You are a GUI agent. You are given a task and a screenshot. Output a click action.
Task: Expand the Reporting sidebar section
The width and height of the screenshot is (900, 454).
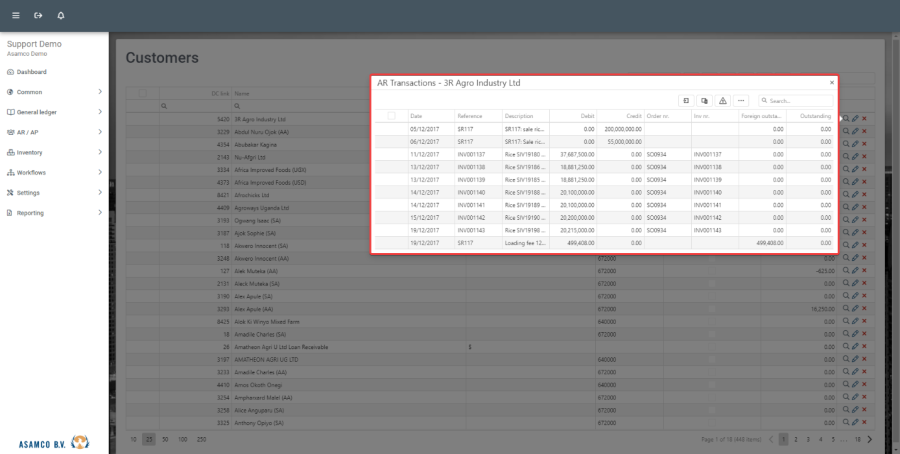[55, 212]
